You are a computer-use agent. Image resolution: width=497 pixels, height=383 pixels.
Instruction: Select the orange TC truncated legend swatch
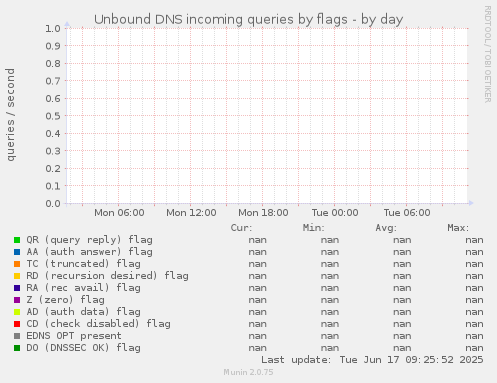pyautogui.click(x=17, y=264)
